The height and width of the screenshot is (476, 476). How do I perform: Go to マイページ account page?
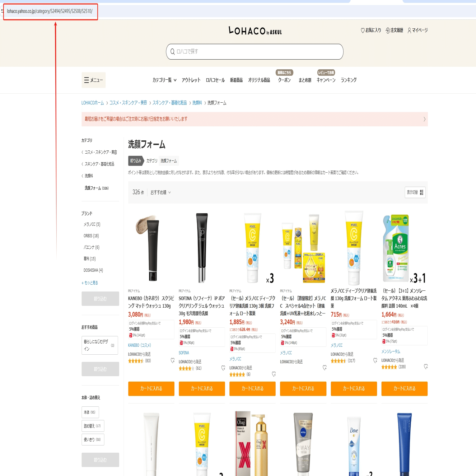click(x=417, y=31)
